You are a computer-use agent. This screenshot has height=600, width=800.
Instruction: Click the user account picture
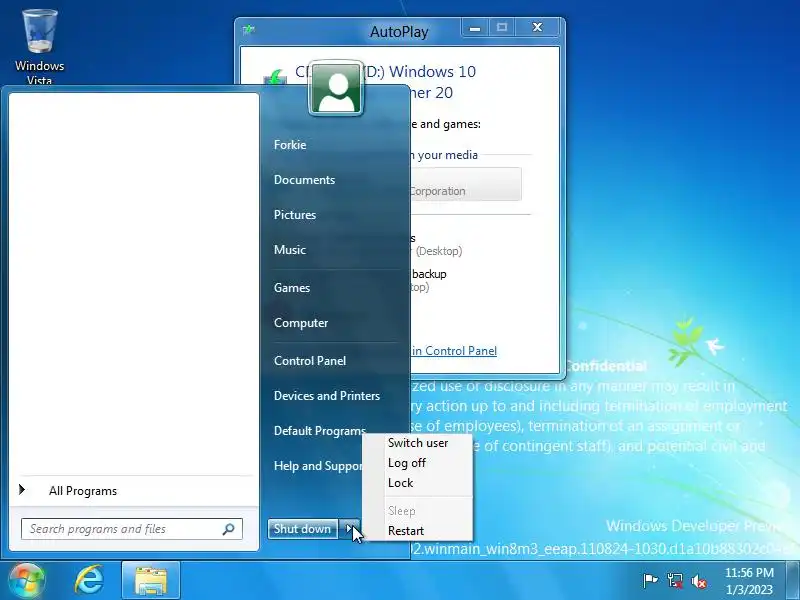[x=336, y=88]
